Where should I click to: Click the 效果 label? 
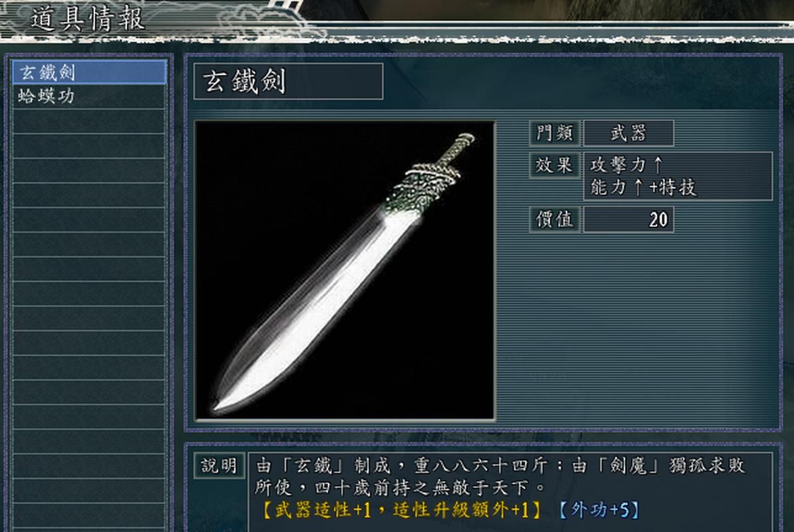(554, 165)
